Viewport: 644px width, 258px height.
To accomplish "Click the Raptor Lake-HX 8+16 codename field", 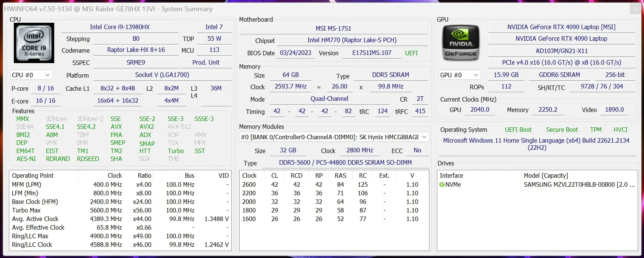I will (136, 50).
